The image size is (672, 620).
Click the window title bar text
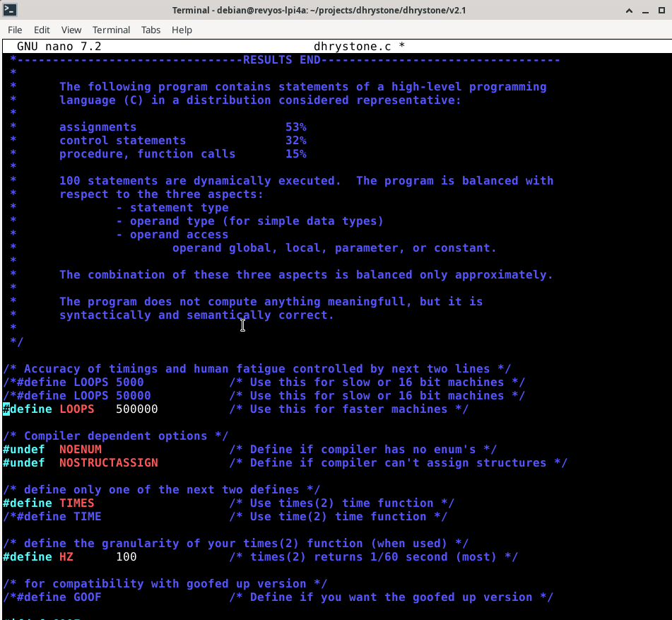[319, 11]
